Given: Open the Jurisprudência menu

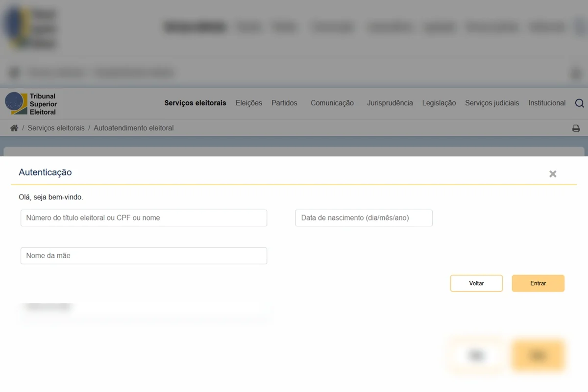Looking at the screenshot, I should pos(390,103).
